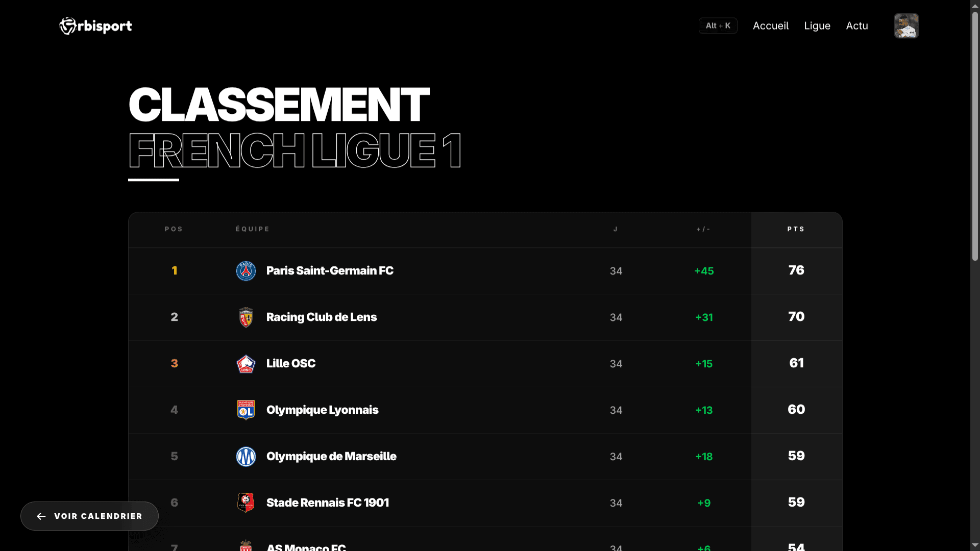The image size is (980, 551).
Task: Click the CLASSEMENT heading
Action: tap(279, 105)
